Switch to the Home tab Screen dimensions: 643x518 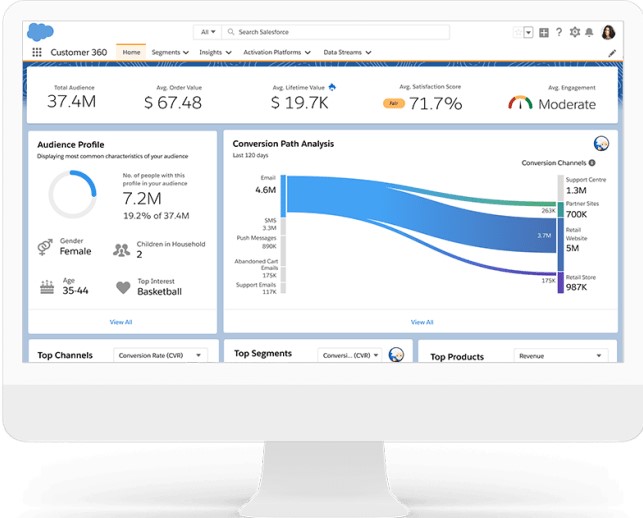pos(131,52)
